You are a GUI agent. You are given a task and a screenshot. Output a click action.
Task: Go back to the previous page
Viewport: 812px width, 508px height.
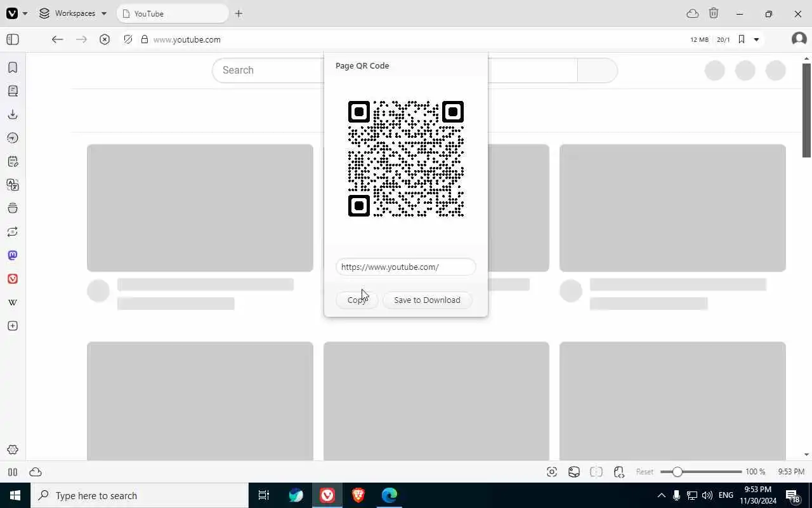[x=57, y=39]
